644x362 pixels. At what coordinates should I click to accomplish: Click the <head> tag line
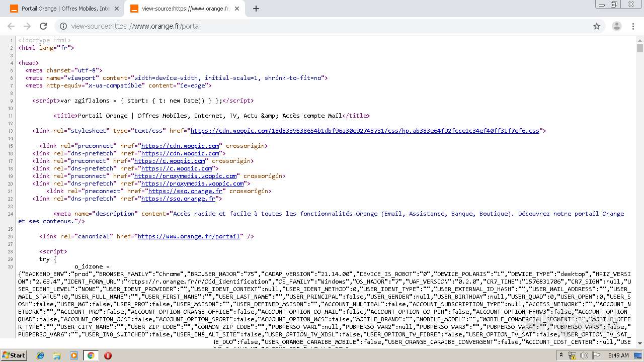[29, 63]
